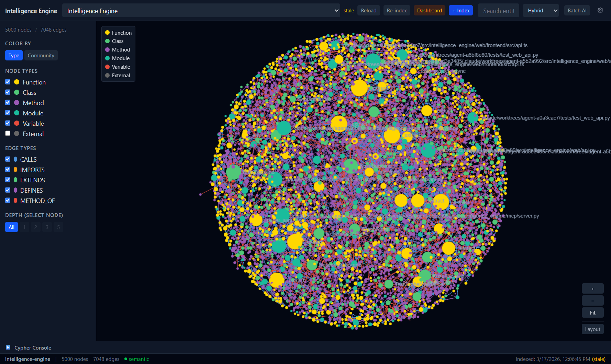Click the teal Module legend dot
The image size is (611, 364).
point(107,58)
